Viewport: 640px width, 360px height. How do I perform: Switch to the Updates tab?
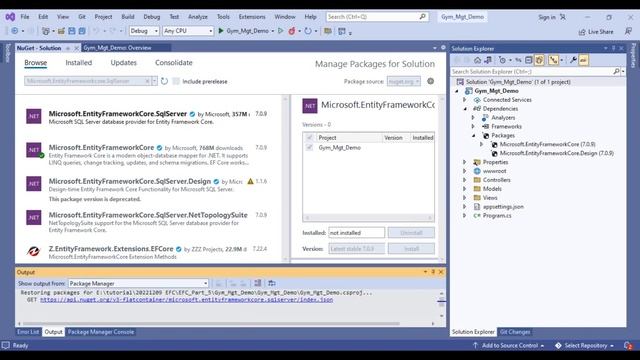tap(124, 62)
